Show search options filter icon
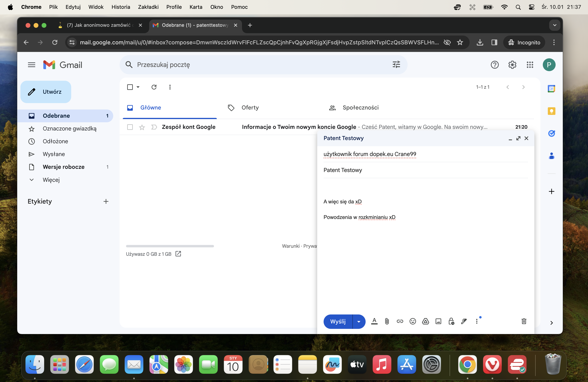 pos(396,65)
